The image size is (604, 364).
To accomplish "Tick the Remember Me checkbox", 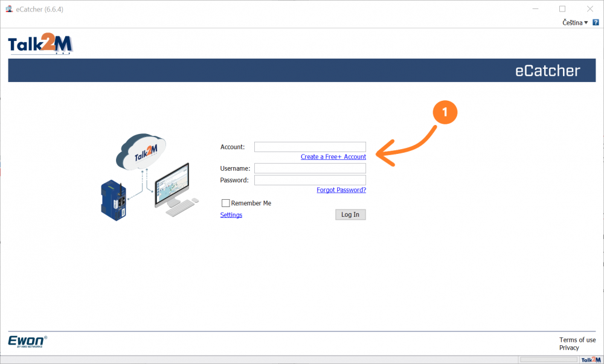I will click(226, 203).
